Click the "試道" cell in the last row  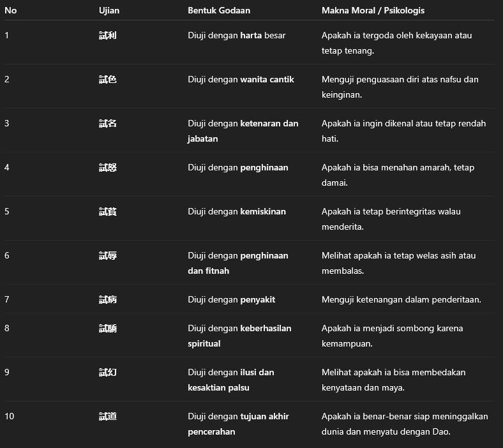(107, 417)
